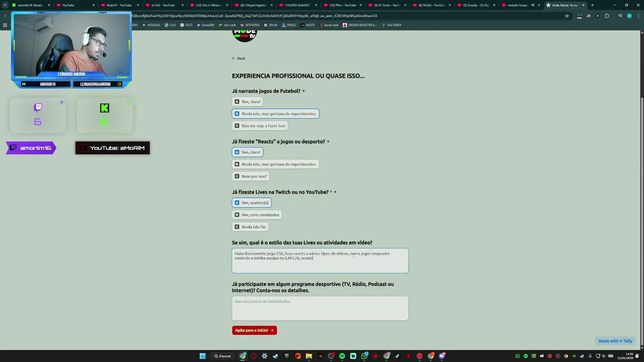Open the HESGOAL bookmark
This screenshot has height=362, width=644.
[x=151, y=25]
